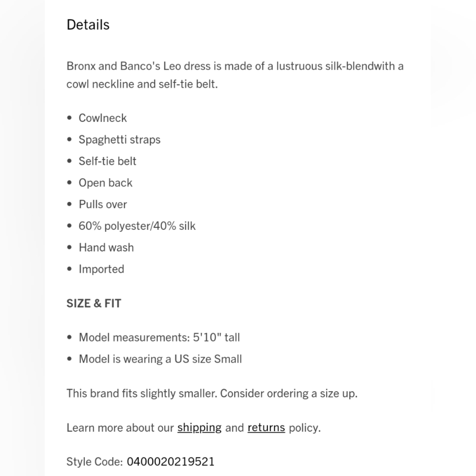Select the Self-tie belt bullet item
The height and width of the screenshot is (476, 476).
pyautogui.click(x=108, y=161)
